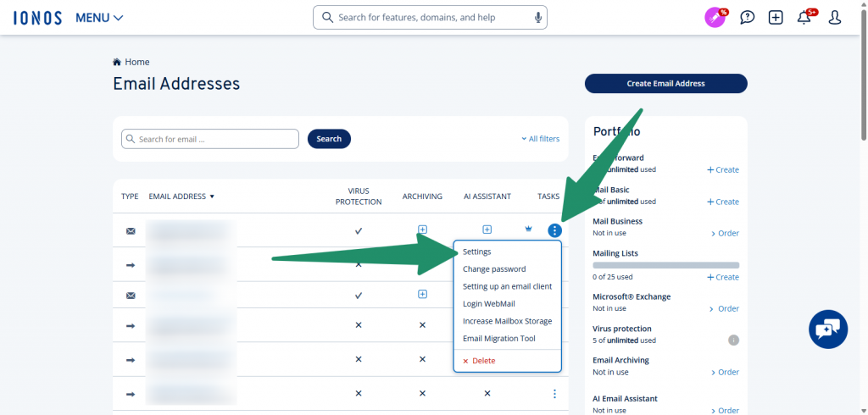Open the floating live chat button
Viewport: 868px width, 415px height.
pos(828,329)
